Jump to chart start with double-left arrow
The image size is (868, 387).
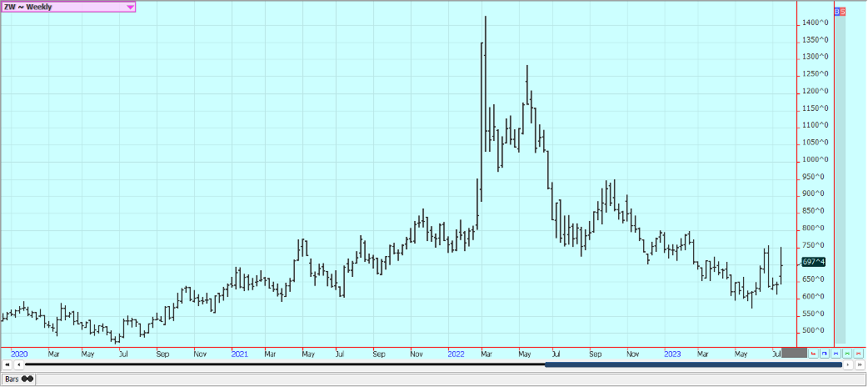tap(7, 364)
